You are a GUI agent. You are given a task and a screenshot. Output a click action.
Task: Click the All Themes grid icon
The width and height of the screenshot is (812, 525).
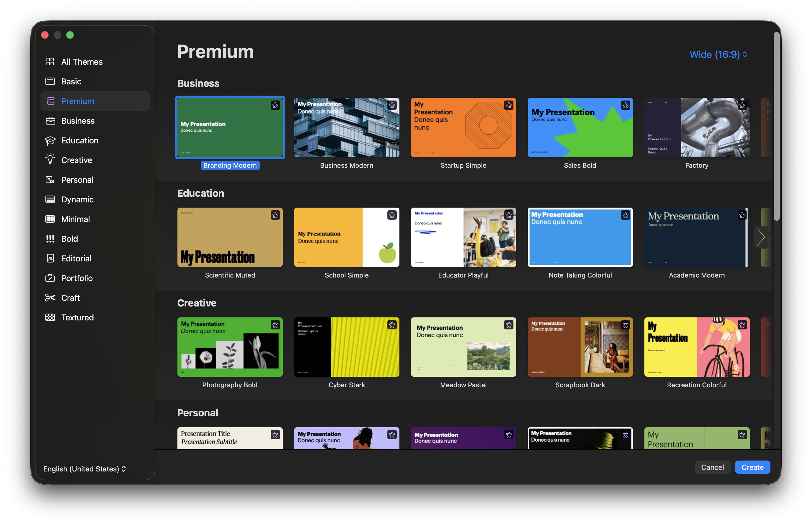point(50,62)
